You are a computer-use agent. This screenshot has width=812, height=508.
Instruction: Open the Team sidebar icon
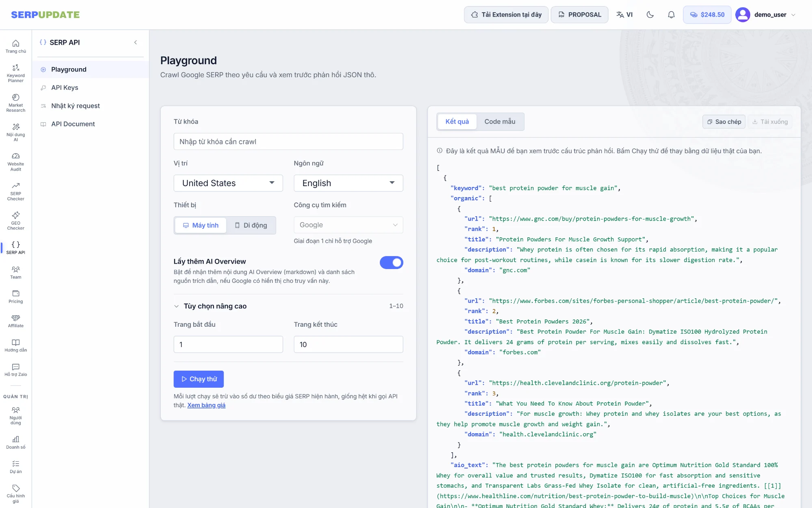[16, 272]
